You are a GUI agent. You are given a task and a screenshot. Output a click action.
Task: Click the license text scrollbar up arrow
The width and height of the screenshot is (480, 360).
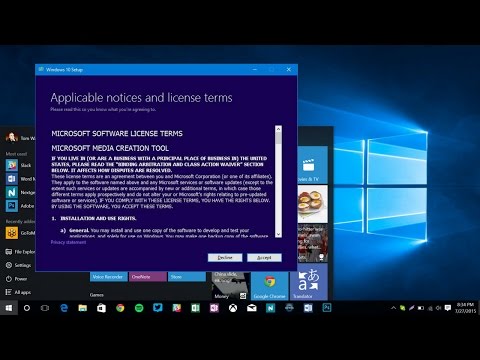(278, 129)
